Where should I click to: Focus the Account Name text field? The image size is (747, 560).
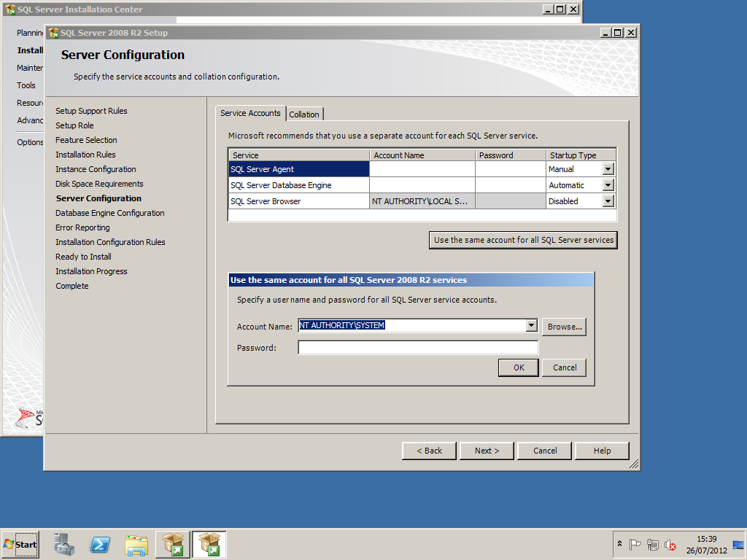(x=413, y=326)
